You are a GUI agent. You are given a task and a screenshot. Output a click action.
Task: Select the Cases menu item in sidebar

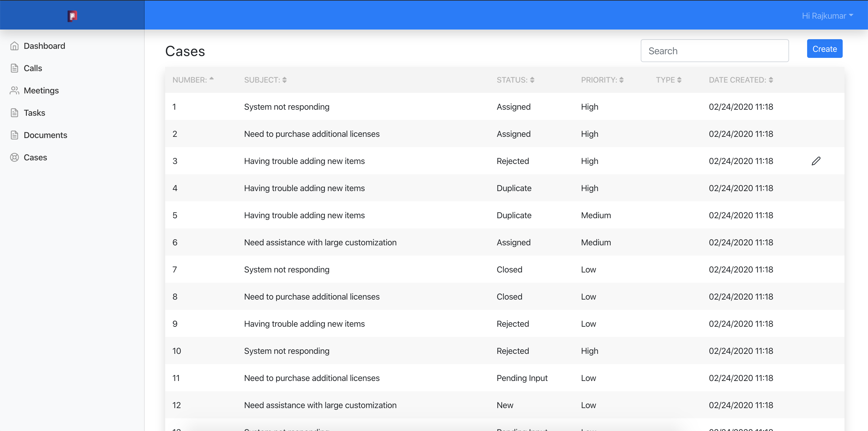pyautogui.click(x=34, y=157)
